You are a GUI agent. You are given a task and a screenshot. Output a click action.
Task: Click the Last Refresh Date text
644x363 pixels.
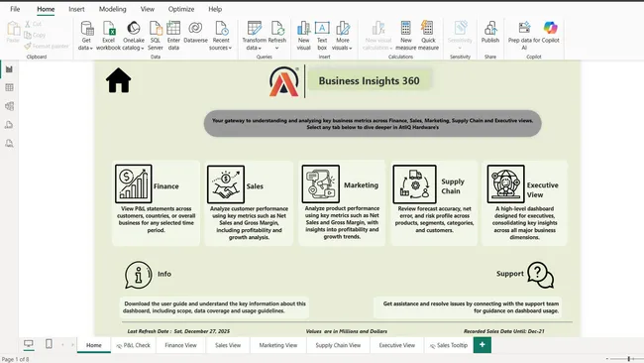(178, 331)
